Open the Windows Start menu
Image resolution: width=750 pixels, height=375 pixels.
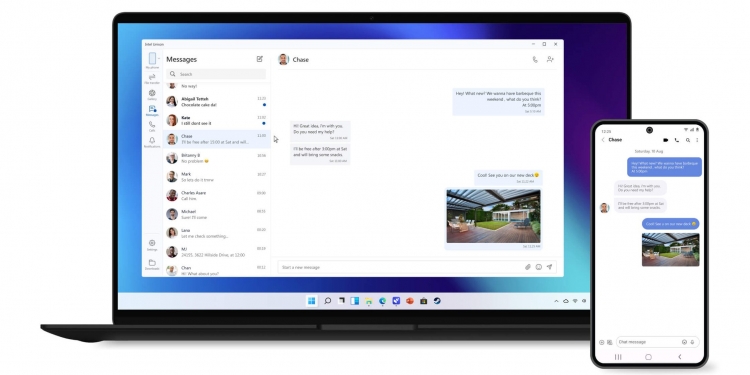point(311,301)
